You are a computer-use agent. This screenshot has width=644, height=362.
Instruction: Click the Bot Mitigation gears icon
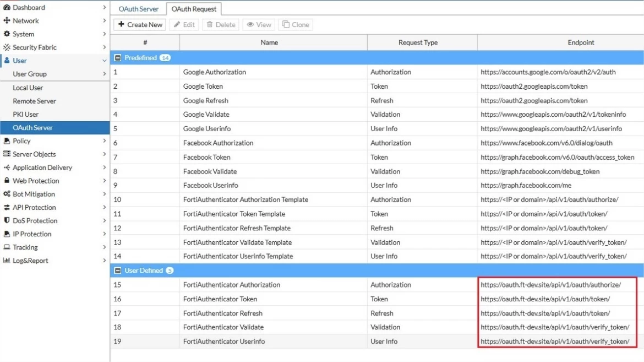click(7, 194)
